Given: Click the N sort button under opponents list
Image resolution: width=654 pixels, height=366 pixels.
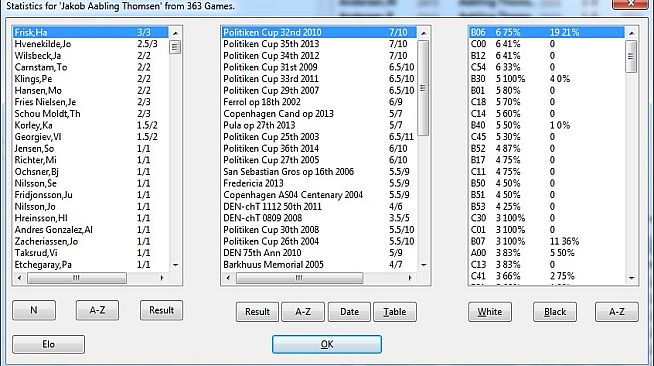Looking at the screenshot, I should click(34, 310).
